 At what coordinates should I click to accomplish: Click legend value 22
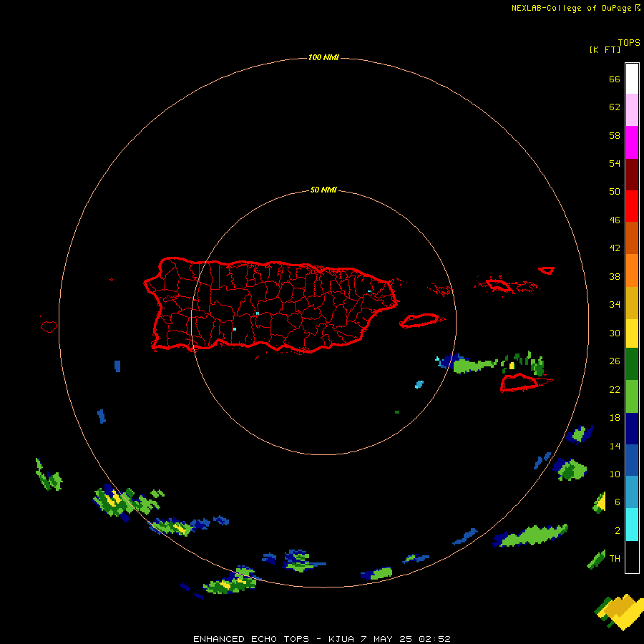coord(615,390)
